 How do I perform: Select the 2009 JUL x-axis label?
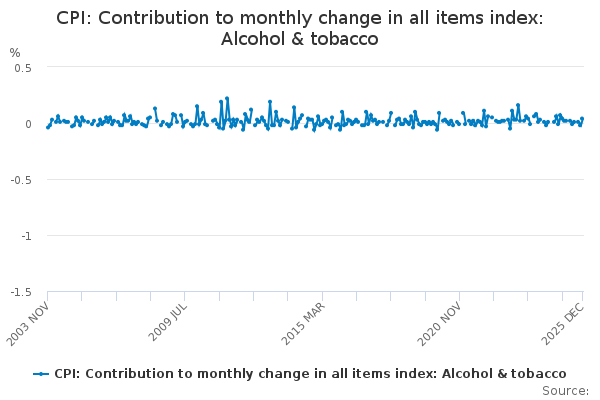(x=167, y=321)
